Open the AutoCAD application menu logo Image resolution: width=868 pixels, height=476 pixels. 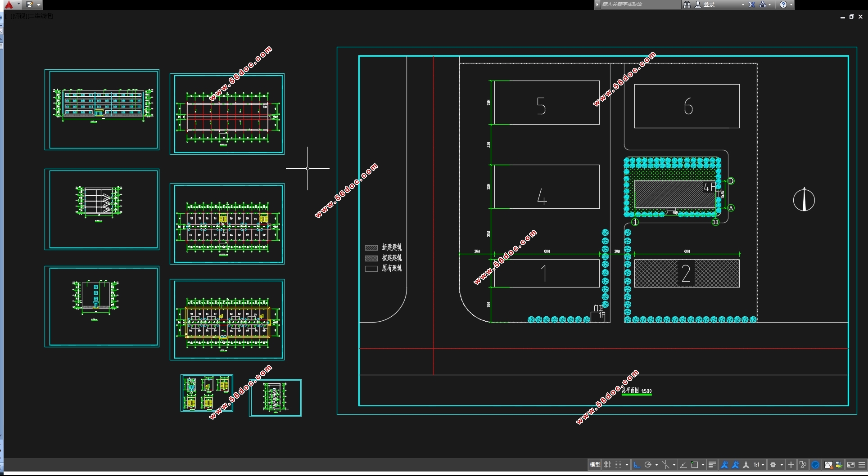(9, 4)
